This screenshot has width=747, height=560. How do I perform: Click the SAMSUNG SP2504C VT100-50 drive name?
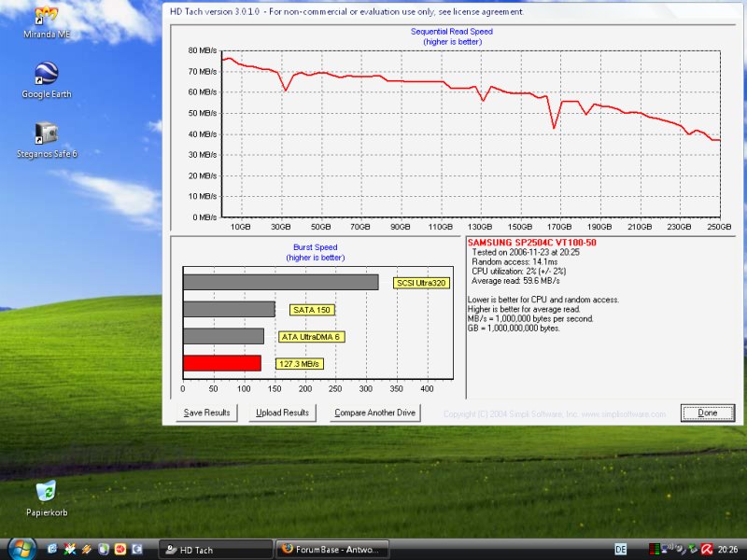(x=531, y=243)
